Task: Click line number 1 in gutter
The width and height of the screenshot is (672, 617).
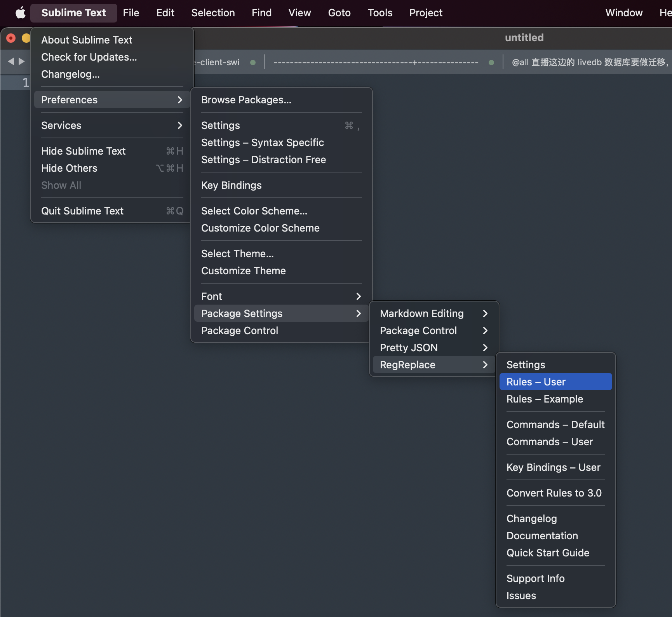Action: click(x=26, y=82)
